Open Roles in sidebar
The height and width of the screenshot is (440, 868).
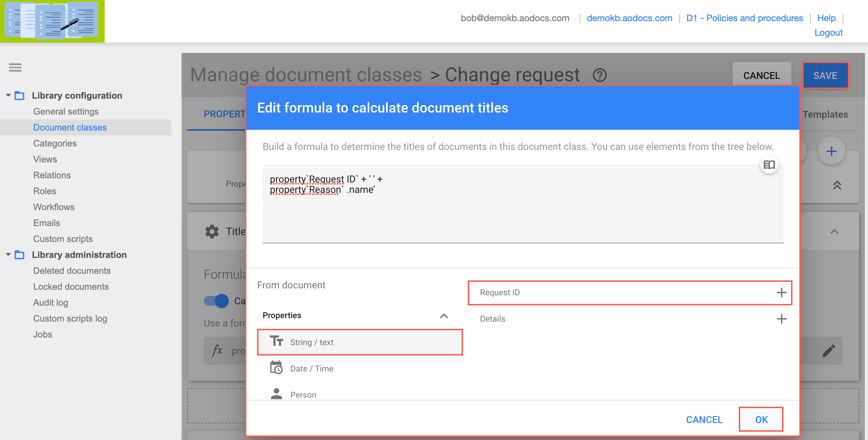coord(45,191)
